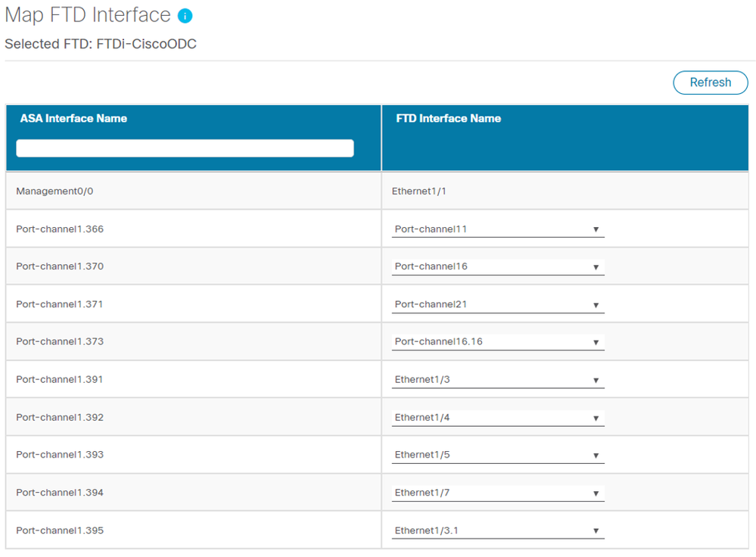This screenshot has height=557, width=756.
Task: Open the Port-channel16 dropdown for Port-channel1.370
Action: pos(498,266)
